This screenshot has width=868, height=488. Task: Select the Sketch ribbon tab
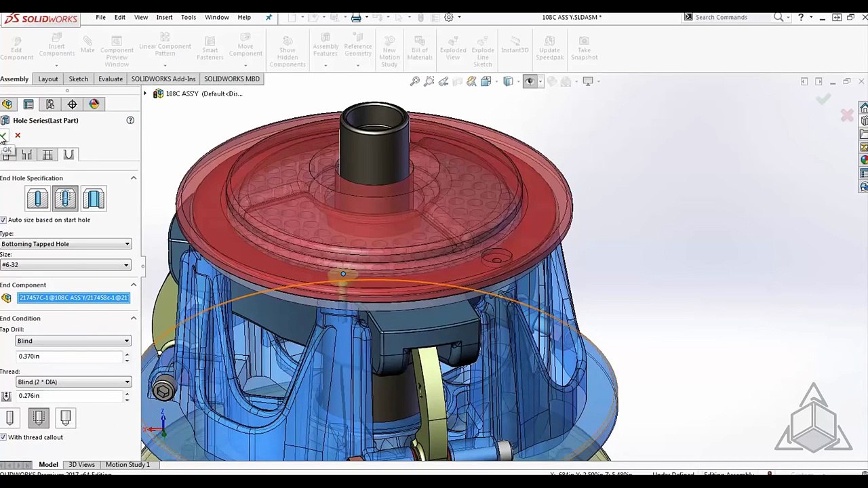[79, 79]
